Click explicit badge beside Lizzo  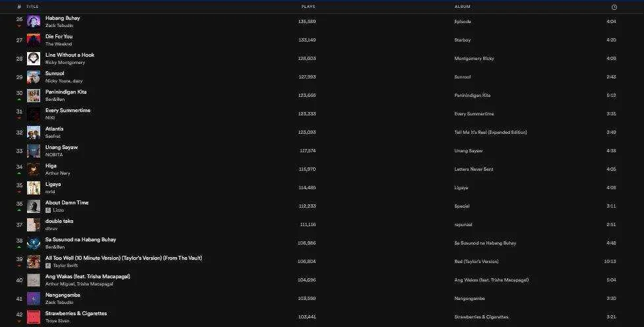pos(48,210)
